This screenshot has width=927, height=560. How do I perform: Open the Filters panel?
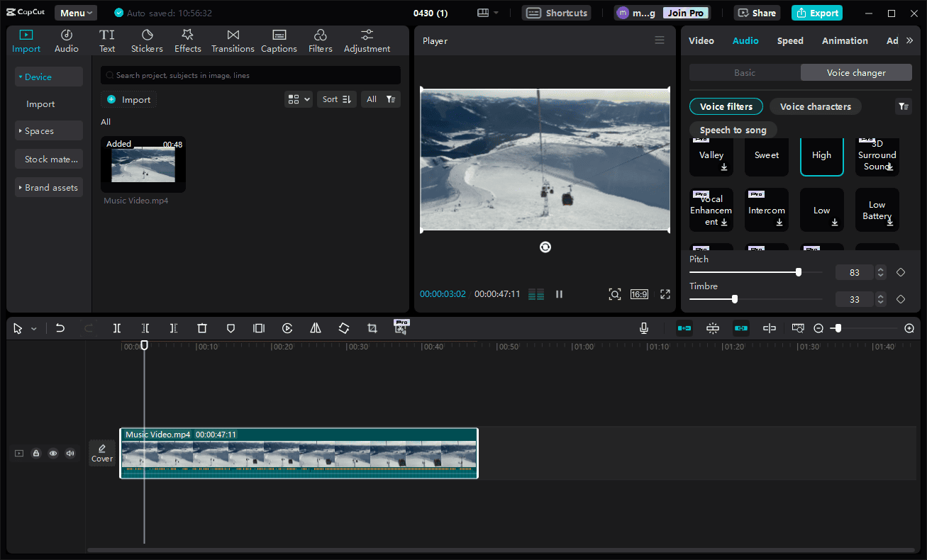tap(321, 41)
